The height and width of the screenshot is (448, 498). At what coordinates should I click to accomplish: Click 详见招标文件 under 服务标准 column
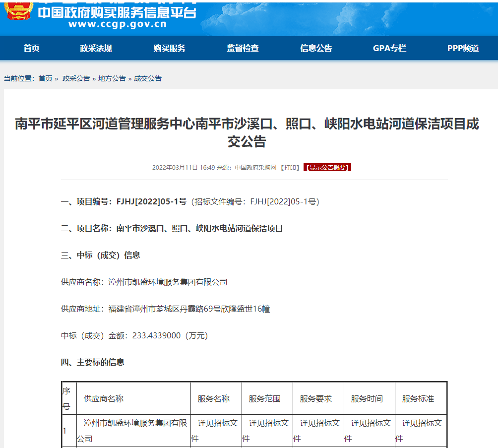pyautogui.click(x=421, y=431)
